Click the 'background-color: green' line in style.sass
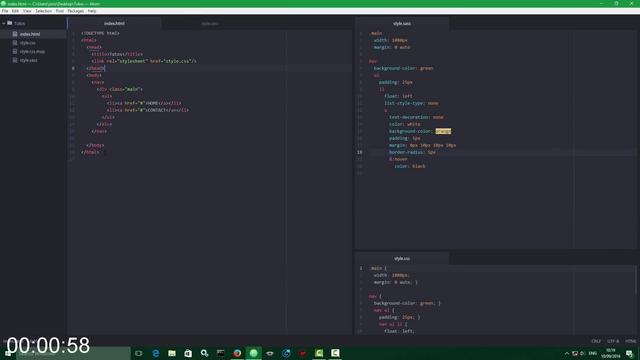This screenshot has width=640, height=360. (x=403, y=68)
